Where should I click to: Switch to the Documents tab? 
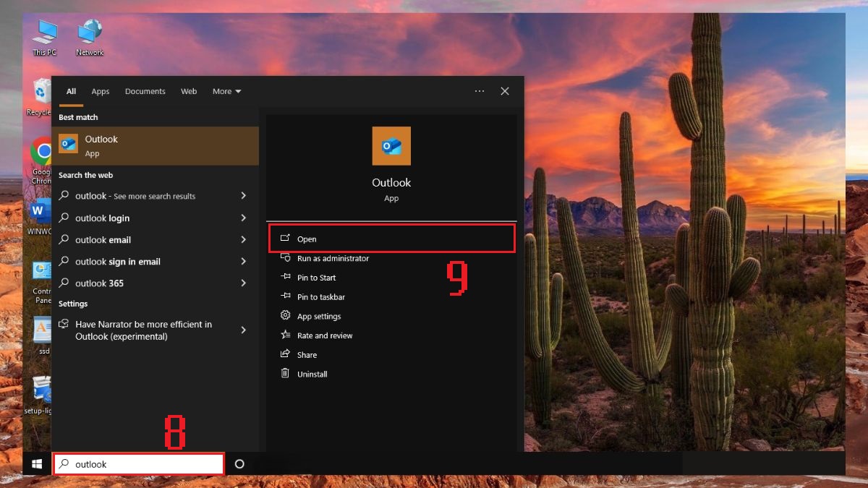pyautogui.click(x=145, y=91)
